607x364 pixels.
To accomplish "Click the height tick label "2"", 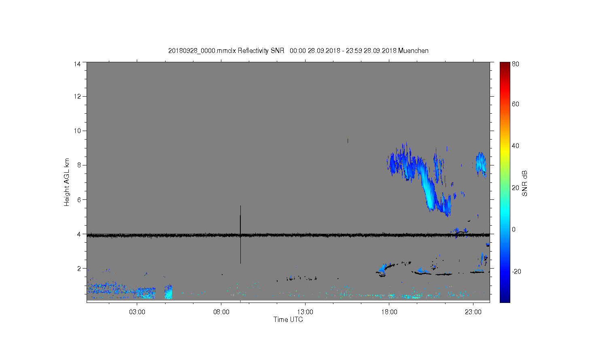I will [79, 268].
